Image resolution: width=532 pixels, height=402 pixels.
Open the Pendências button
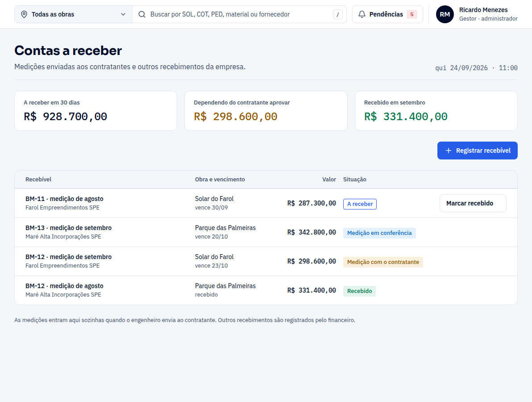[x=387, y=14]
